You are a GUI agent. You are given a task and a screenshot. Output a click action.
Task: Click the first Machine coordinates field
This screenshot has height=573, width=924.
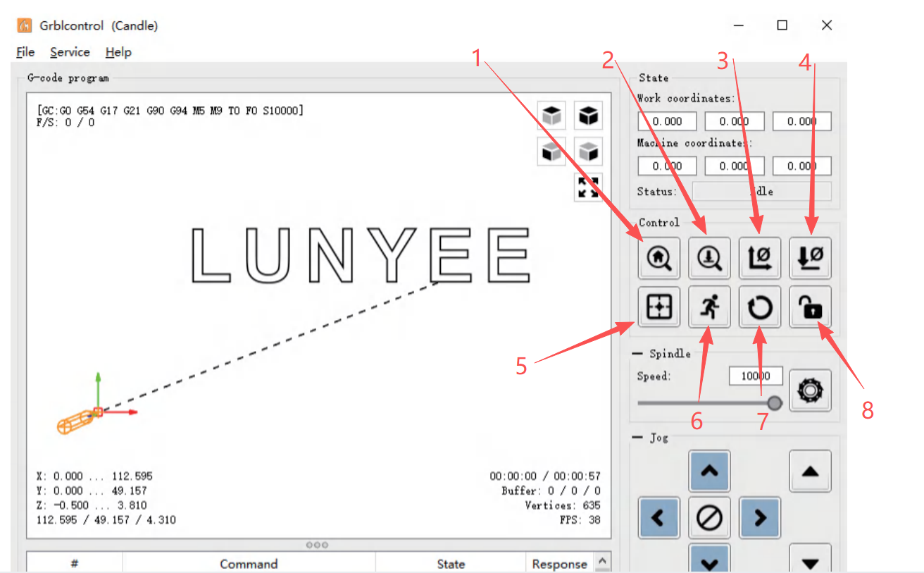(667, 166)
